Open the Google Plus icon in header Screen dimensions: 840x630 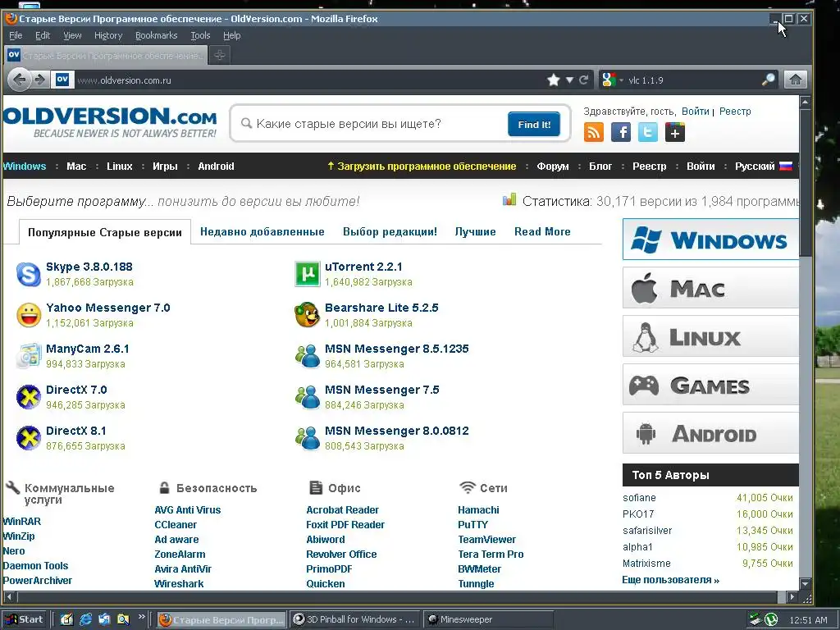coord(675,132)
